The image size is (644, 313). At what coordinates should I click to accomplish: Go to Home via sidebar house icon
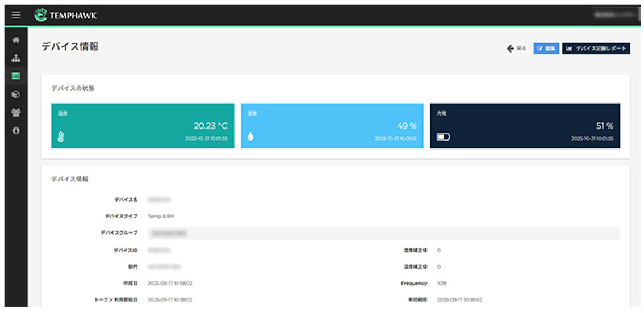point(15,40)
